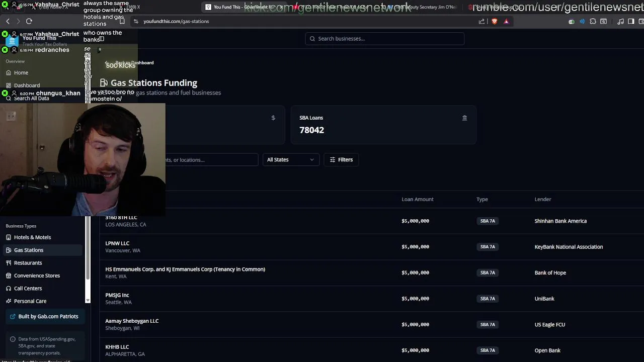
Task: Open the Aamay Sheboygan LLC row
Action: coord(371,324)
